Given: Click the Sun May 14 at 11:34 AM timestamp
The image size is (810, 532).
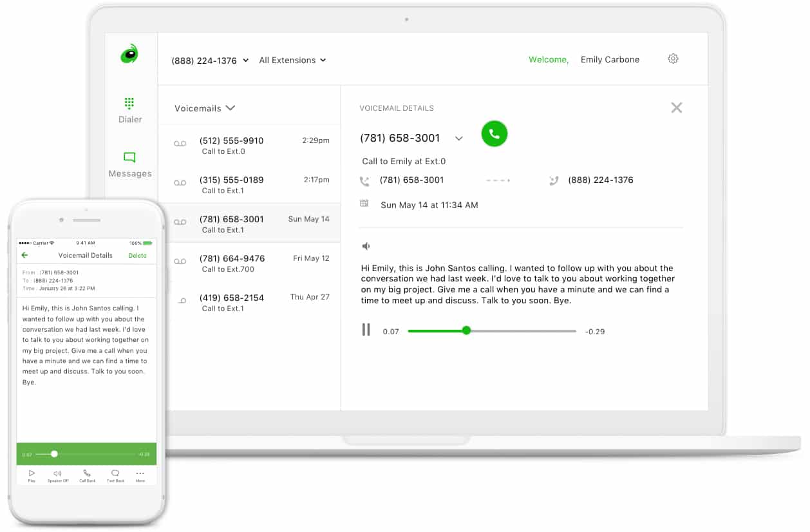Looking at the screenshot, I should (x=429, y=205).
